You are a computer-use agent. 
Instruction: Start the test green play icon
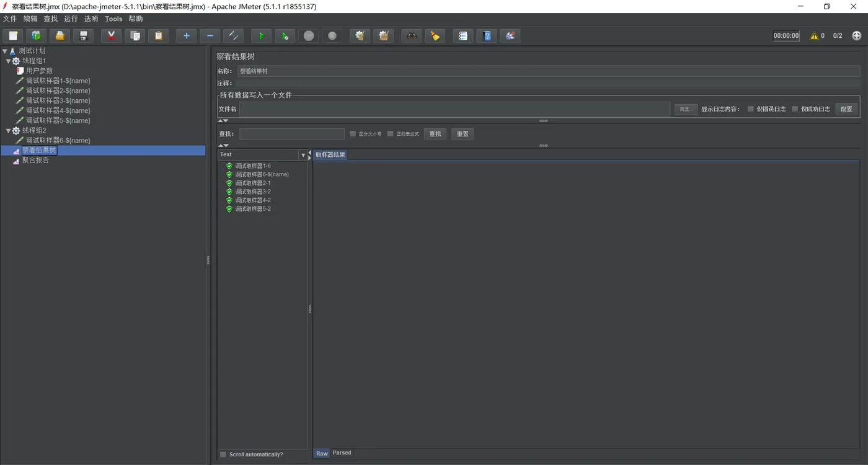[261, 36]
